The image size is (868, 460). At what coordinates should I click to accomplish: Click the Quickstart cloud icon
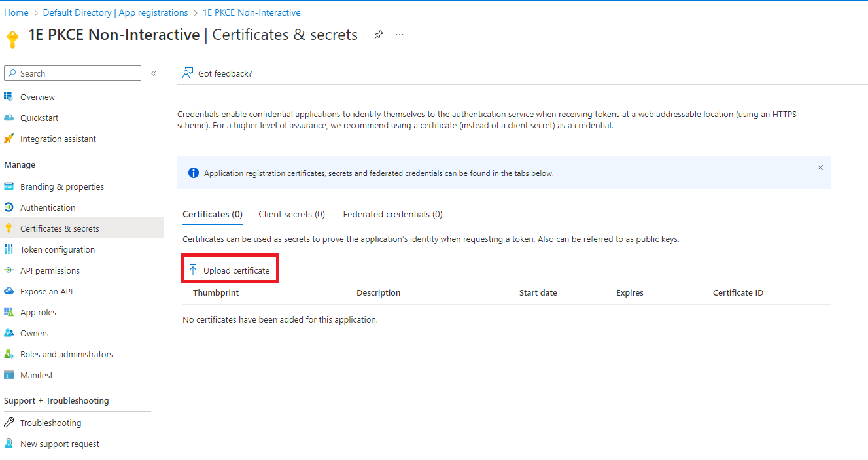[x=9, y=118]
